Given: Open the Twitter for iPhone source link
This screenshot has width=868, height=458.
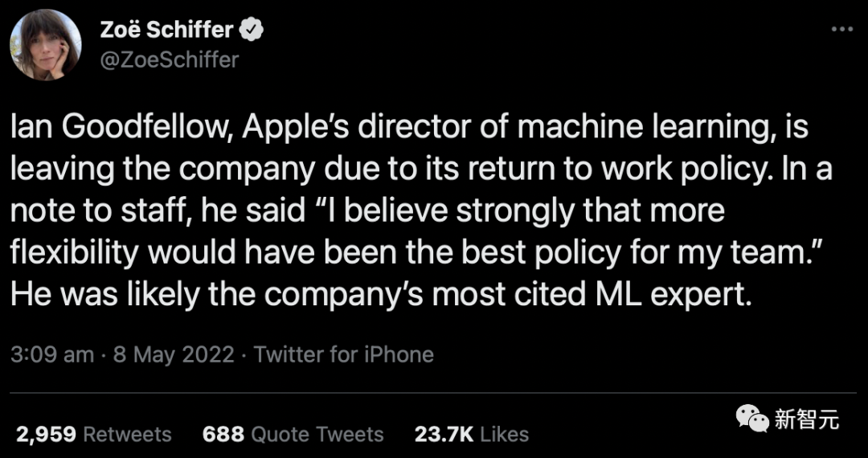Looking at the screenshot, I should click(x=344, y=354).
